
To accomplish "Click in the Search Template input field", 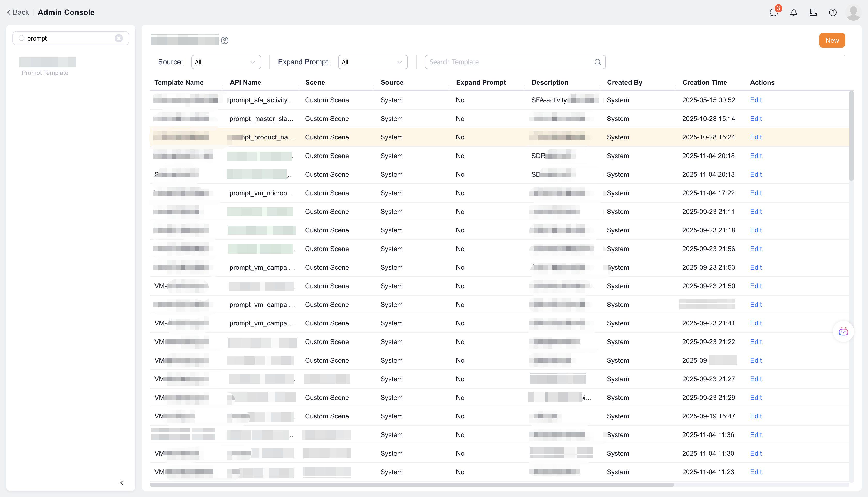I will [x=509, y=62].
